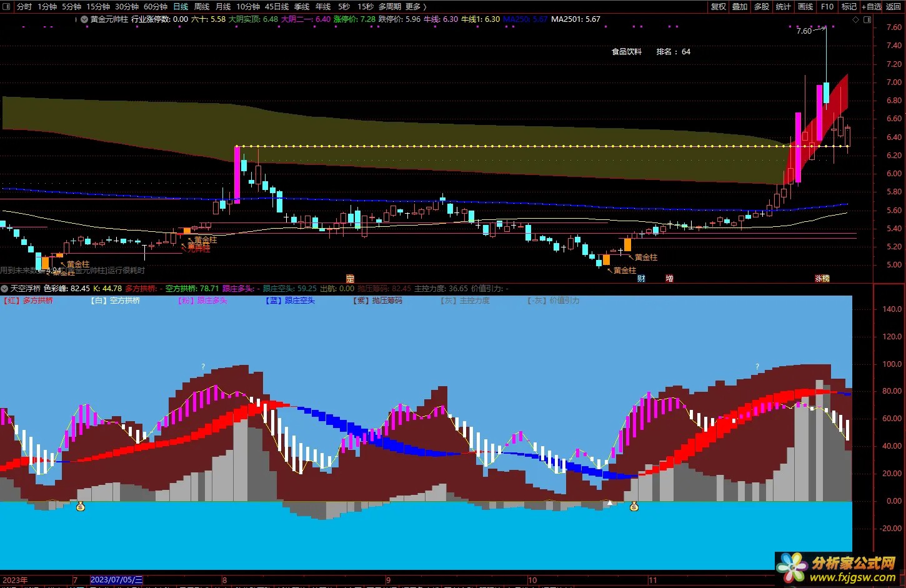Open the 更多 periods dropdown

click(x=416, y=6)
